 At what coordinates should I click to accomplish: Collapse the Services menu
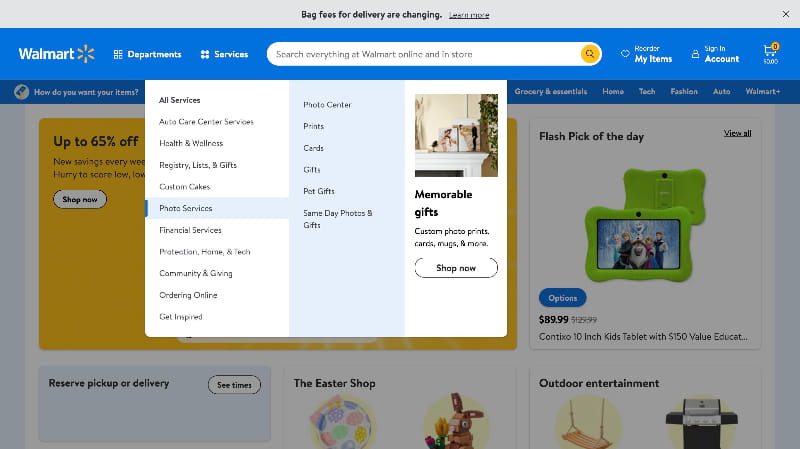224,54
